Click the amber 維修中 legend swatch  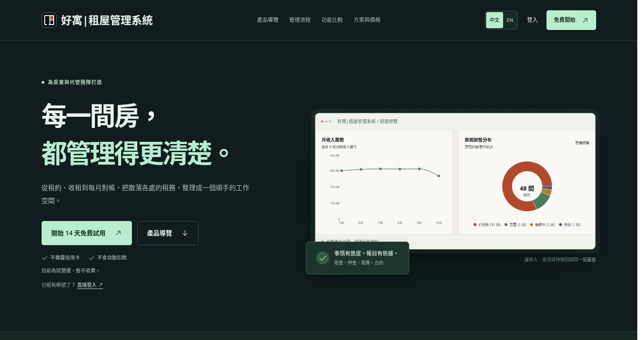[x=531, y=225]
